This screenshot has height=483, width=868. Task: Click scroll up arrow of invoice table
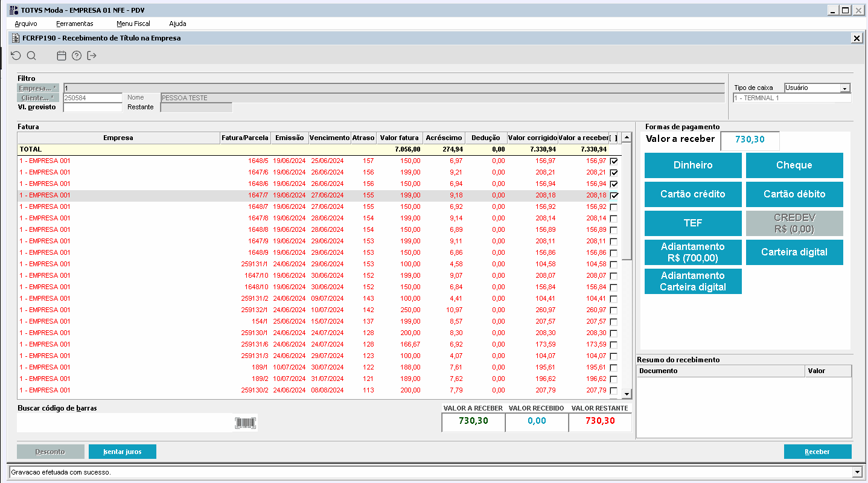627,138
